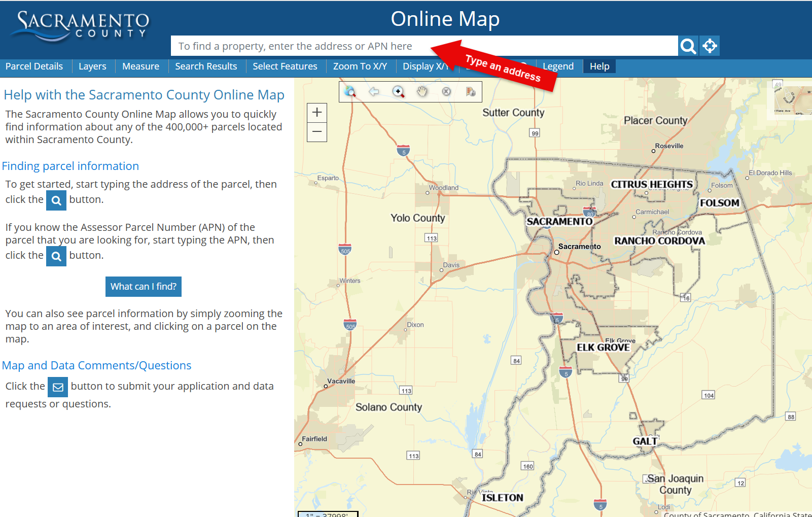Viewport: 812px width, 517px height.
Task: Open the Display X/Y tab
Action: pos(425,66)
